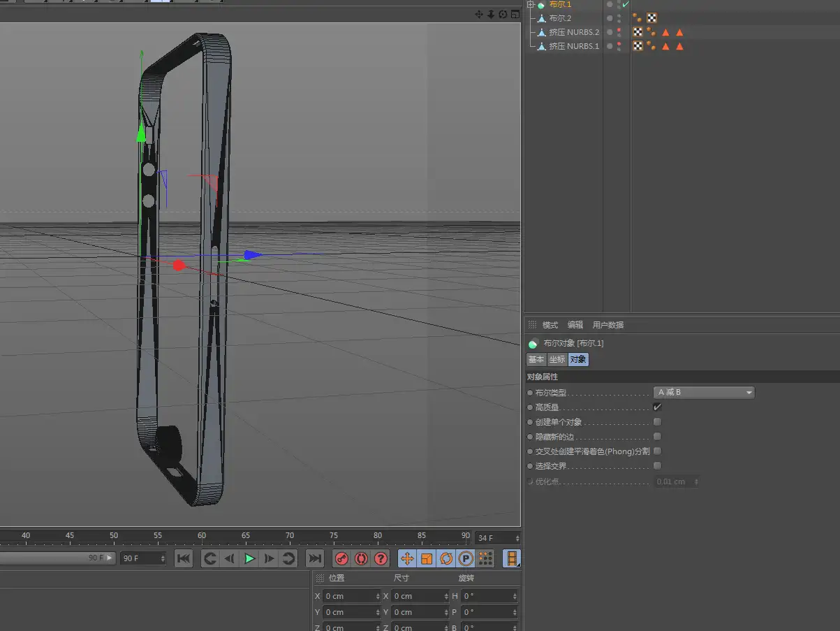Toggle the autokeying red circular icon

[x=361, y=558]
